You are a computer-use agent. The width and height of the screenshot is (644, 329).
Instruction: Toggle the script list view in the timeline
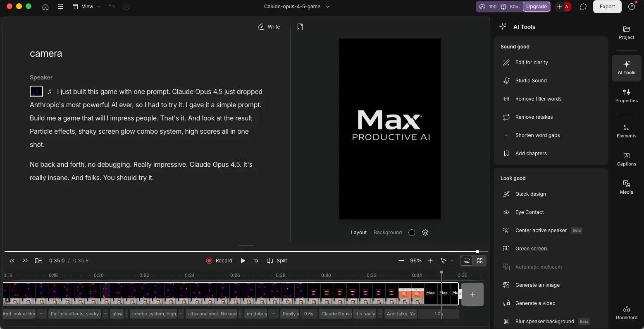[x=466, y=261]
